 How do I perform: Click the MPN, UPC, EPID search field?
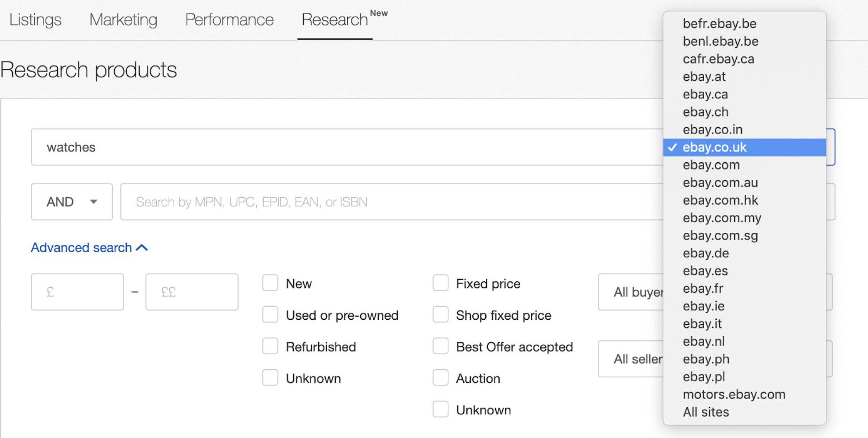[x=392, y=202]
